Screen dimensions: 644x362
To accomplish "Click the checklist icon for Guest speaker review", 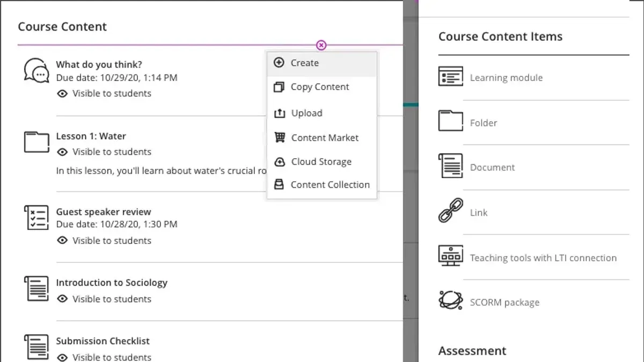I will (36, 217).
